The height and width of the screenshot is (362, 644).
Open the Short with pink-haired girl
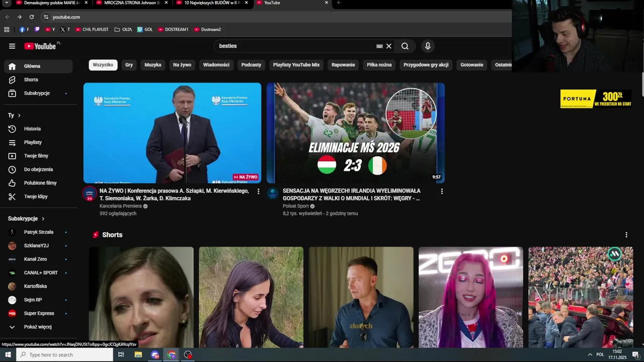pos(471,297)
